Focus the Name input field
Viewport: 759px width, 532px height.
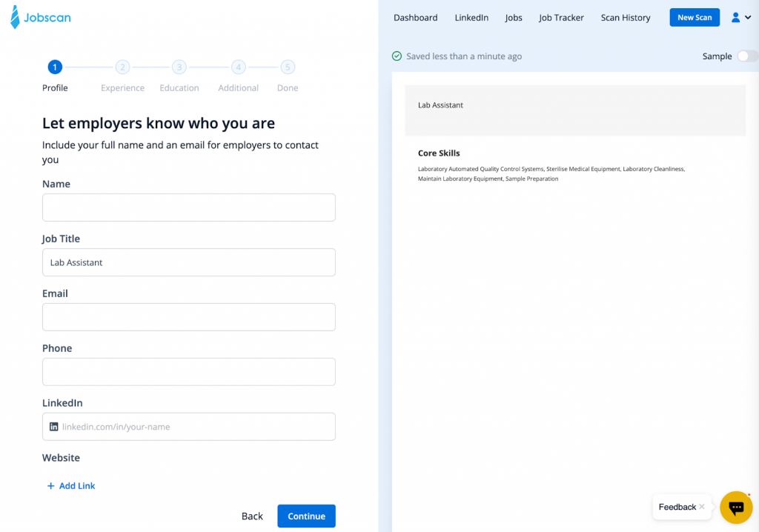[189, 207]
